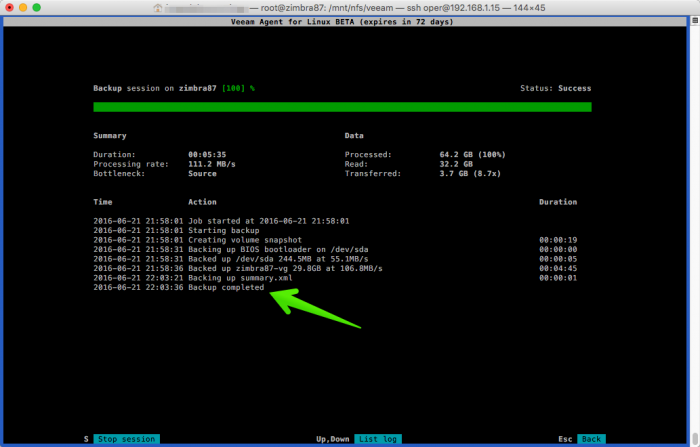Viewport: 700px width, 447px height.
Task: Click the Back button
Action: [591, 439]
